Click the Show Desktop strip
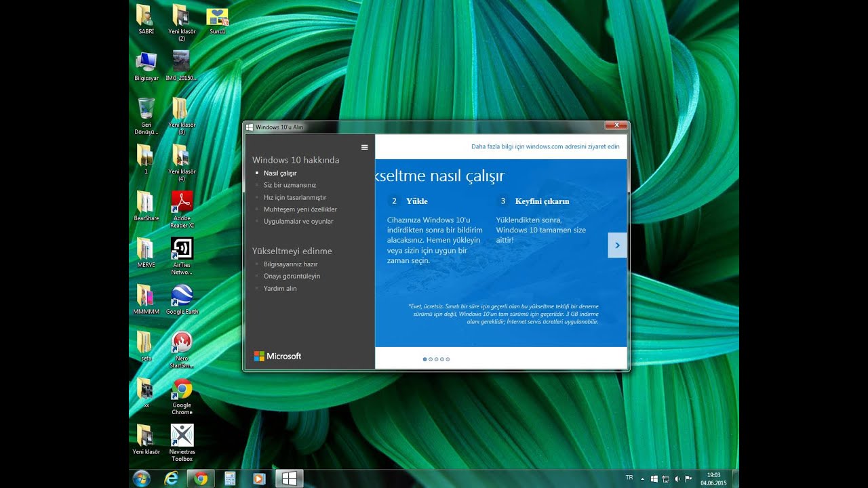Screen dimensions: 868x488 click(735, 479)
